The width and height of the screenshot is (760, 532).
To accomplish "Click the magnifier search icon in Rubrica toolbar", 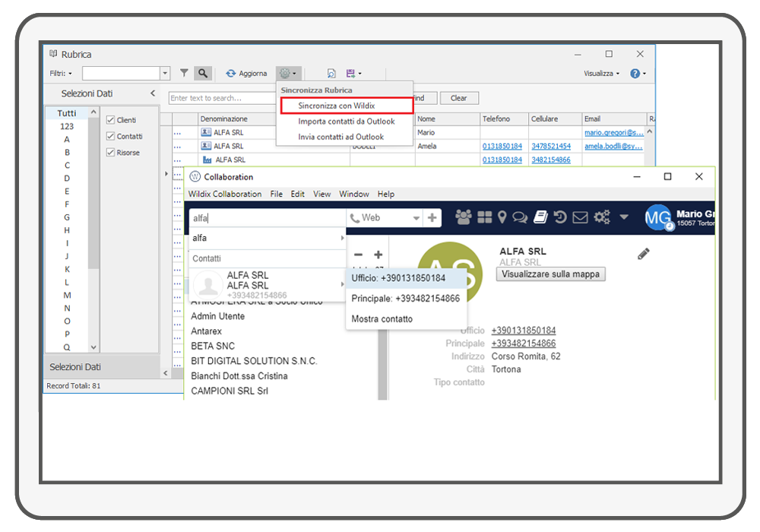I will point(203,74).
